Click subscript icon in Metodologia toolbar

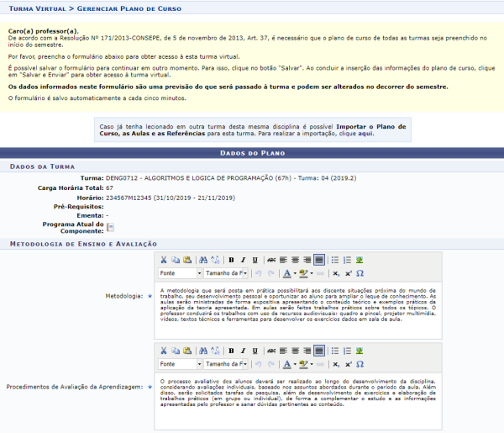click(336, 273)
